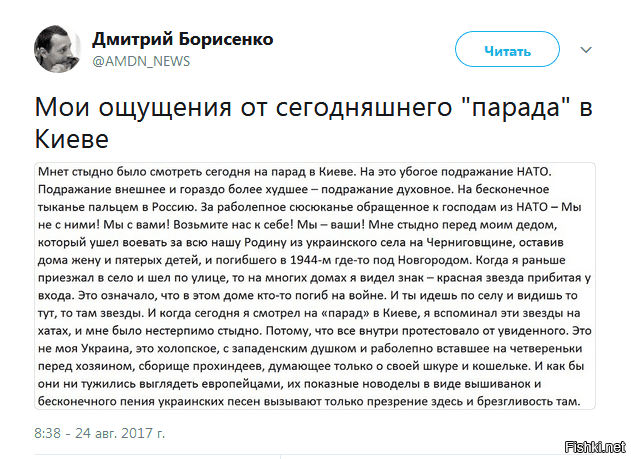Click the first line starting Мнет стыдно
Viewport: 631px width, 459px height.
pyautogui.click(x=295, y=172)
